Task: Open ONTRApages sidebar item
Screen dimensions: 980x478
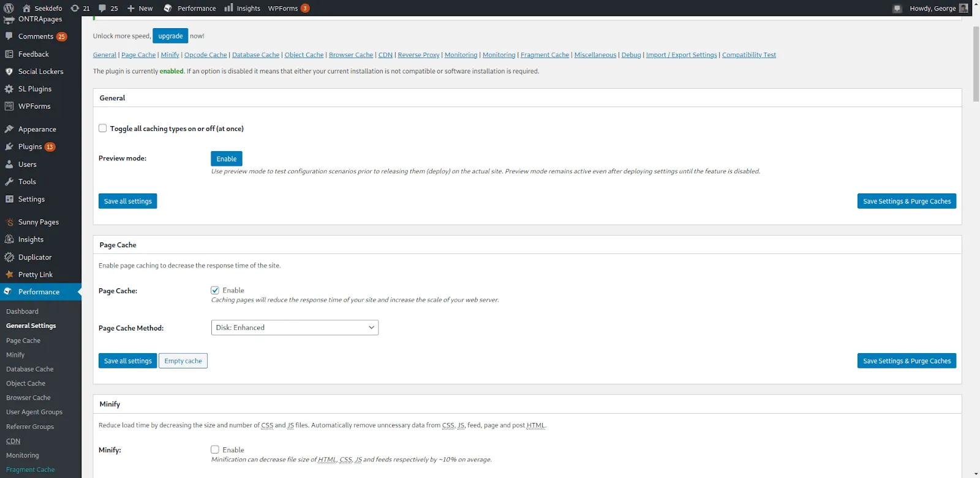Action: point(40,19)
